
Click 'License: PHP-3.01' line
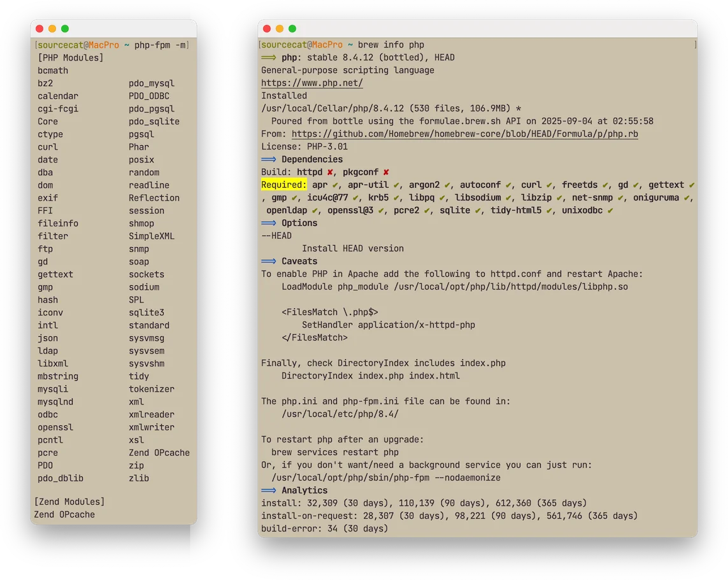click(304, 146)
